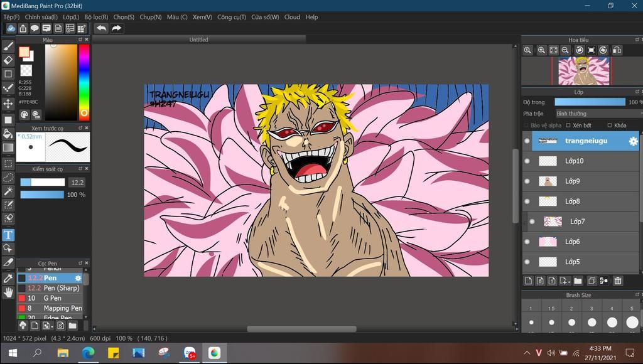Choose brush size 3 preset
Viewport: 643px width, 364px height.
coord(592,323)
